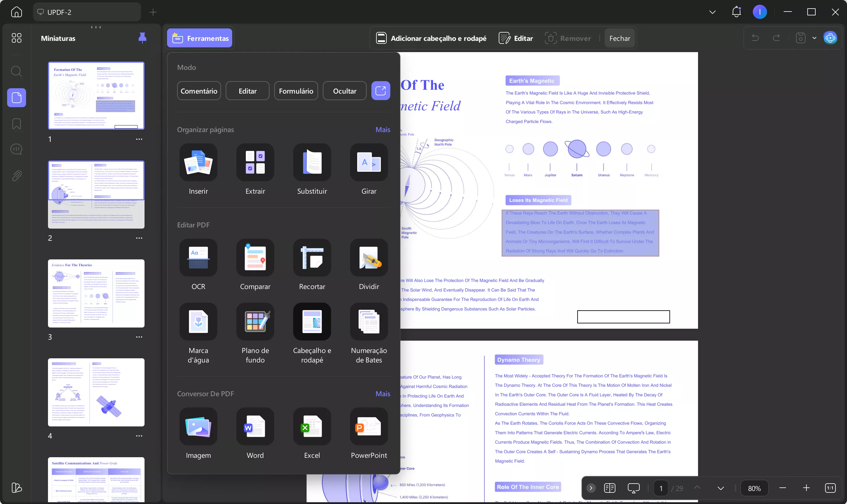847x504 pixels.
Task: Open the Marca d'água tool
Action: (x=198, y=322)
